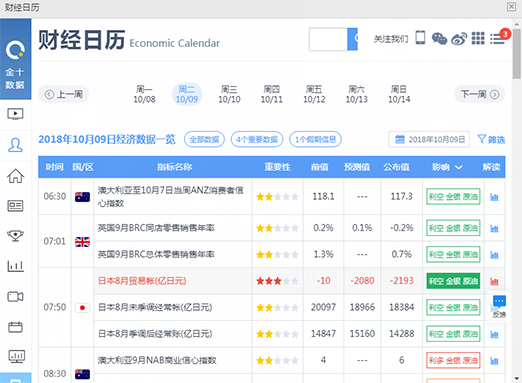This screenshot has width=522, height=383.
Task: Select Wednesday 10/10 tab
Action: point(229,94)
